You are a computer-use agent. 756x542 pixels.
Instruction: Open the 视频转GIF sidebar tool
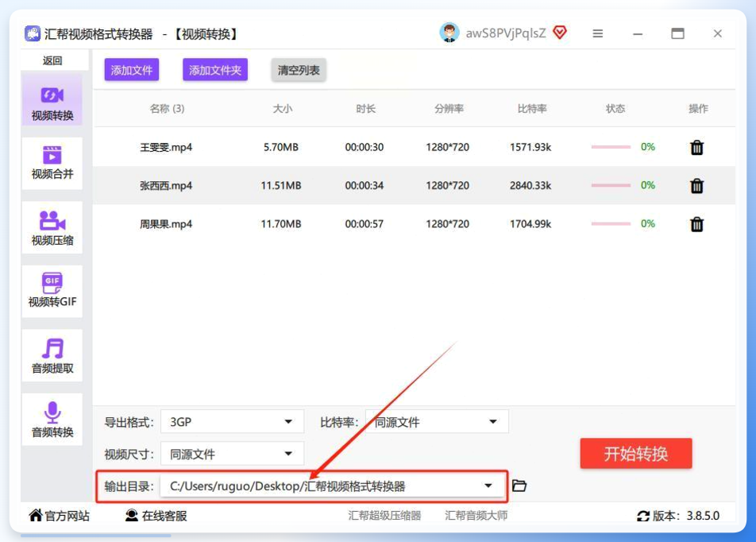click(52, 291)
